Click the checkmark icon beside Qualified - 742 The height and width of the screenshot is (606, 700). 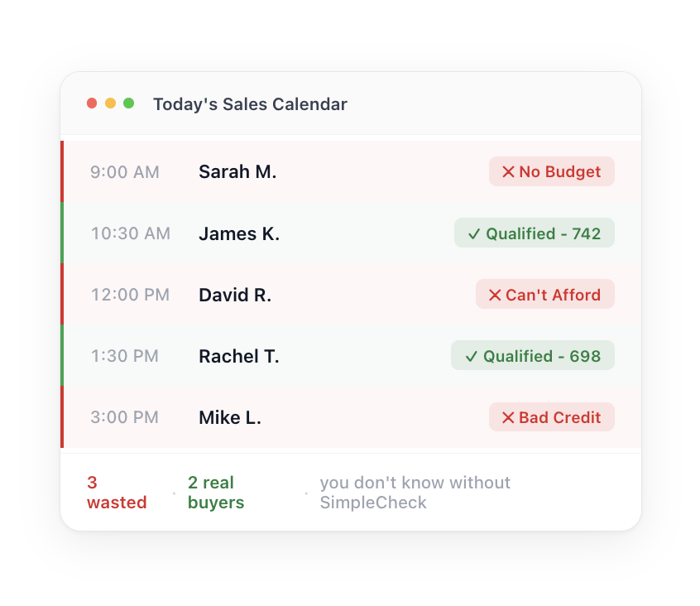[474, 234]
